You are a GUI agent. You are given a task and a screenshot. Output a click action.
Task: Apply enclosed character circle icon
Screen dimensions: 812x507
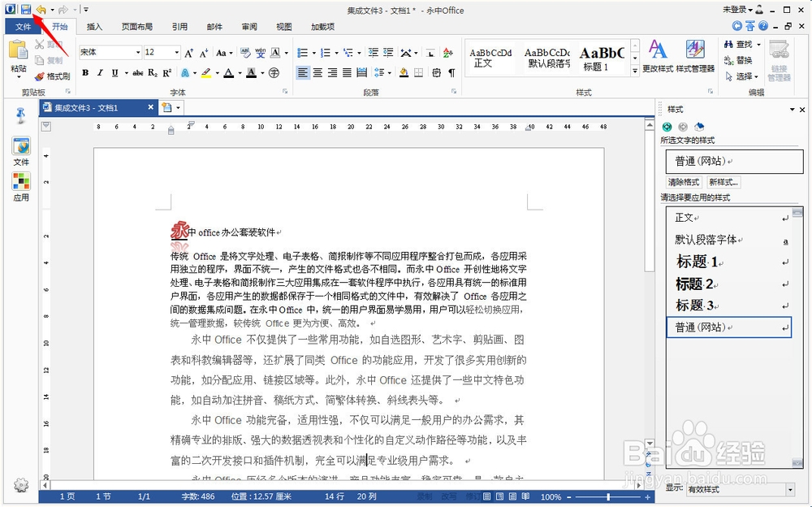(x=274, y=73)
